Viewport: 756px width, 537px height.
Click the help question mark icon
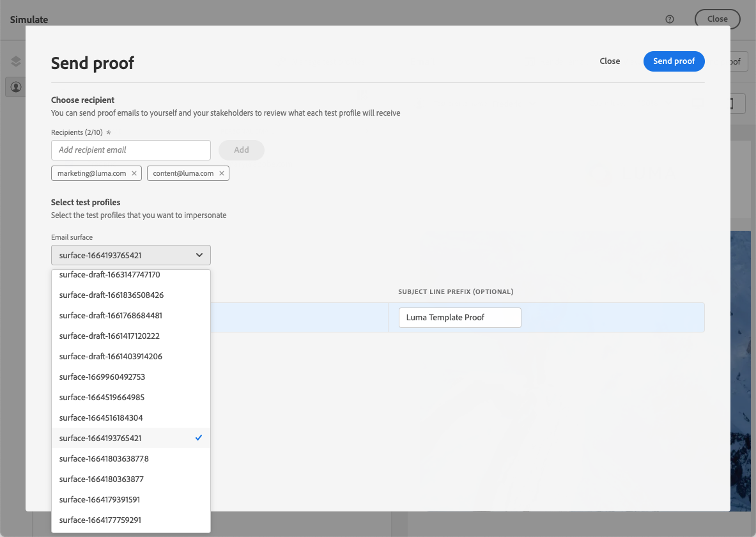(670, 19)
